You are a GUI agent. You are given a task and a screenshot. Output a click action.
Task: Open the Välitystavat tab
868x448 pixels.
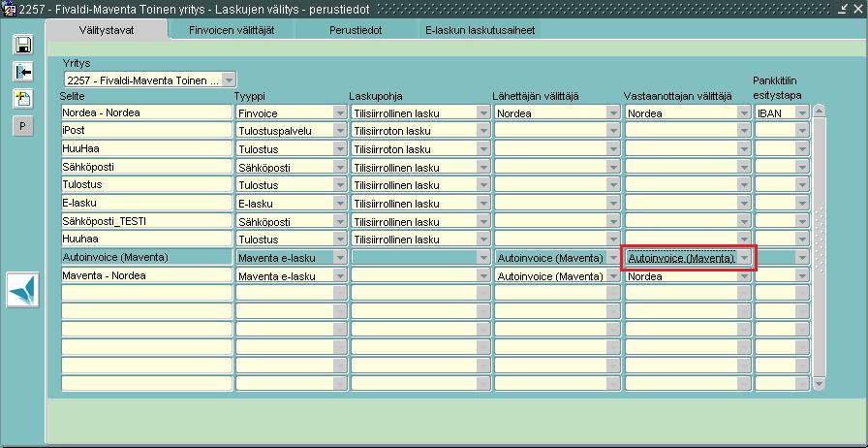point(107,30)
